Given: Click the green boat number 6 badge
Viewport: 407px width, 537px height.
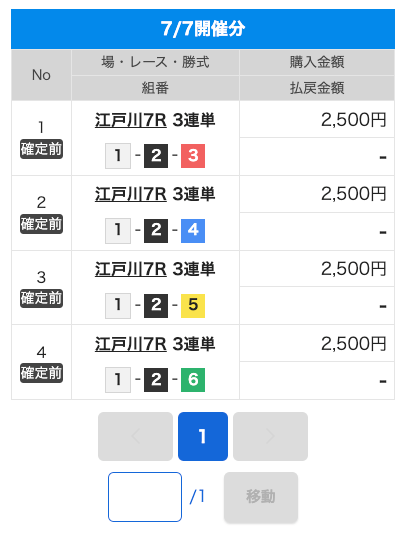Looking at the screenshot, I should tap(193, 380).
